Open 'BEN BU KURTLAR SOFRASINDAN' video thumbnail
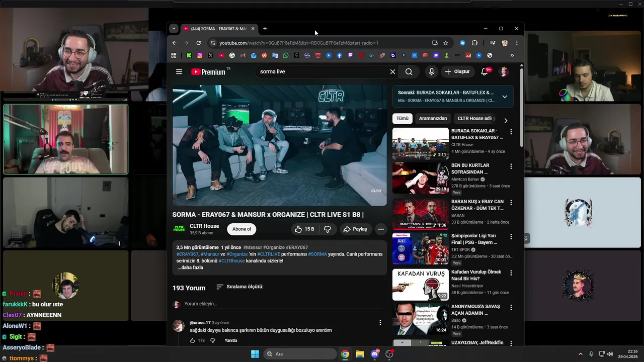The width and height of the screenshot is (644, 362). click(421, 178)
